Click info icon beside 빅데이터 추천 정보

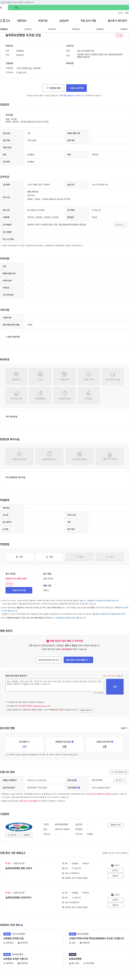22,925
